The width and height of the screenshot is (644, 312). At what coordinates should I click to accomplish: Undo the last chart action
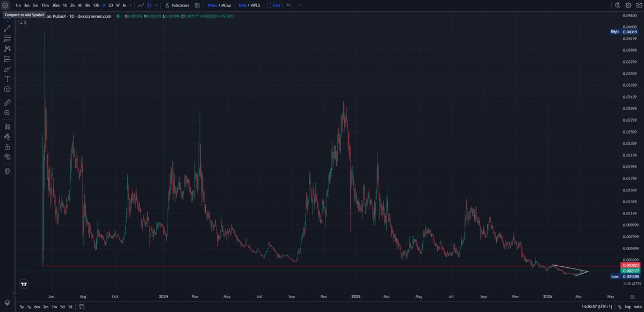point(289,5)
